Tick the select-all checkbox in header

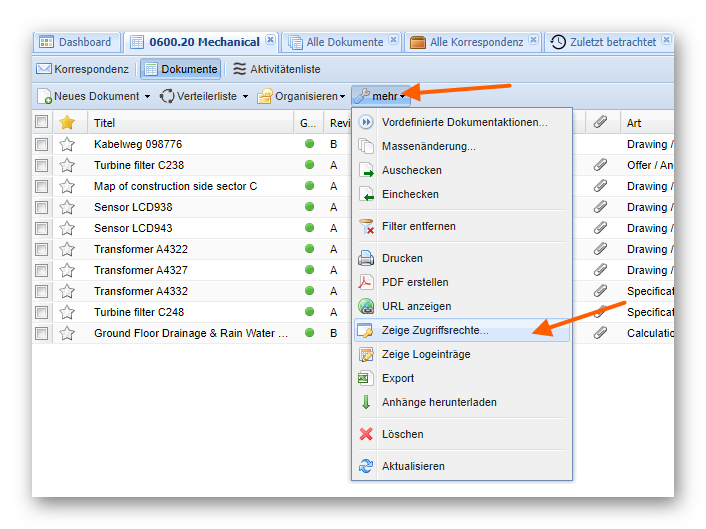(x=41, y=122)
